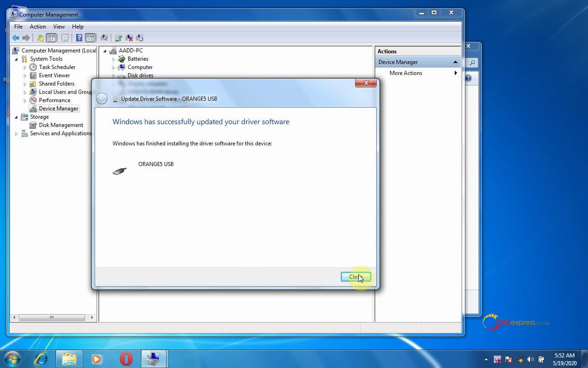588x368 pixels.
Task: Click the Action Center flag tray icon
Action: point(509,359)
